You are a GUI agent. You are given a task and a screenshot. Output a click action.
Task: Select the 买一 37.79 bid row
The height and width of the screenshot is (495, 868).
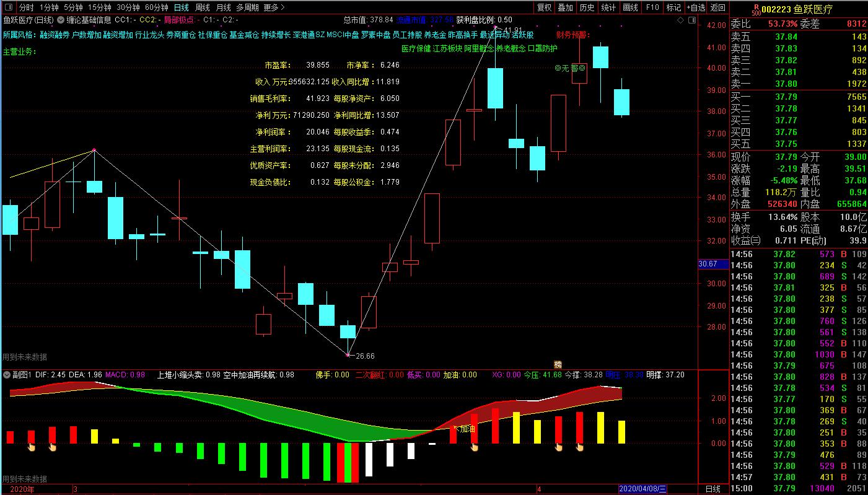coord(799,97)
